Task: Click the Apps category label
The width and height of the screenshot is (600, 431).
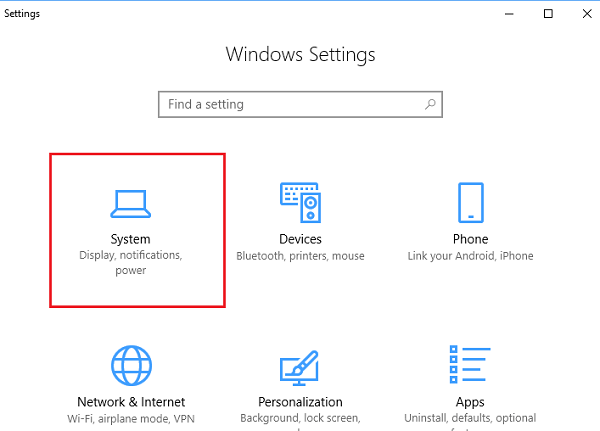Action: coord(470,402)
